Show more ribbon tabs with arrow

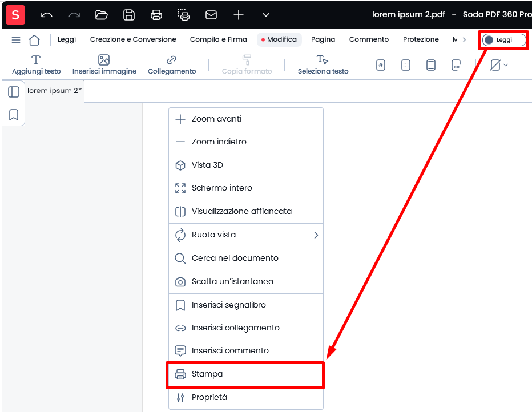[x=464, y=40]
